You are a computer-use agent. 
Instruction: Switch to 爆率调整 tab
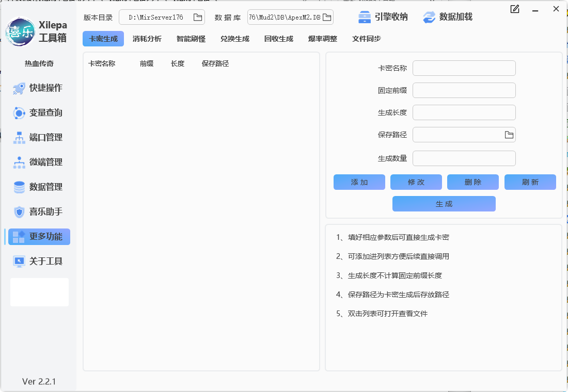[x=322, y=39]
